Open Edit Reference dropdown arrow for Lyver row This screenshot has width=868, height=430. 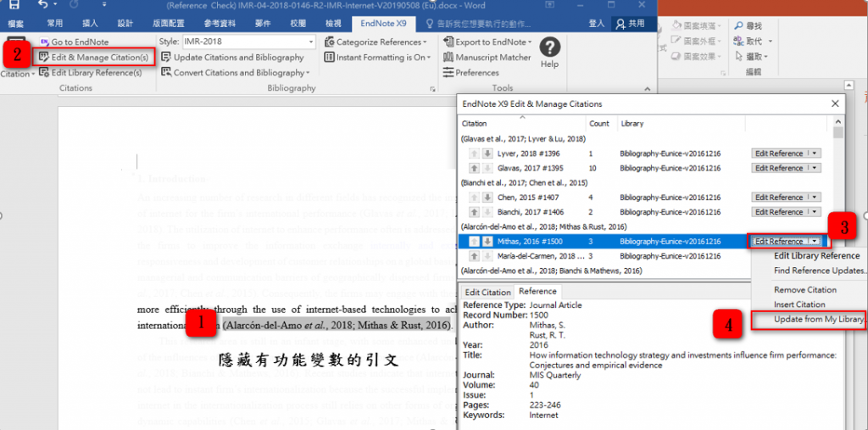tap(815, 154)
